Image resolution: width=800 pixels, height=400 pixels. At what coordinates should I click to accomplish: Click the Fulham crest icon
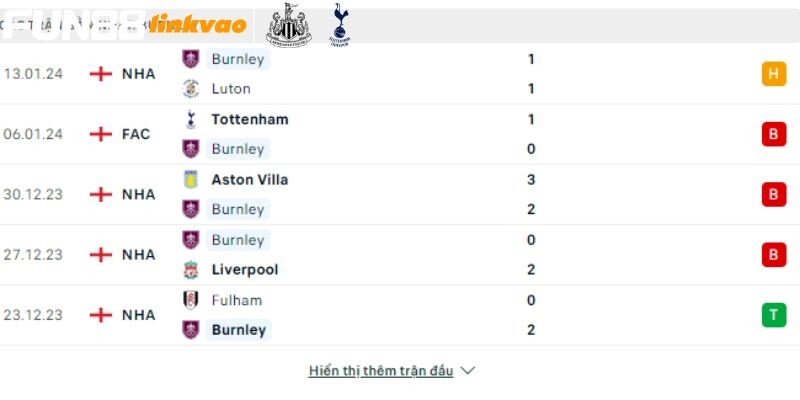coord(190,300)
